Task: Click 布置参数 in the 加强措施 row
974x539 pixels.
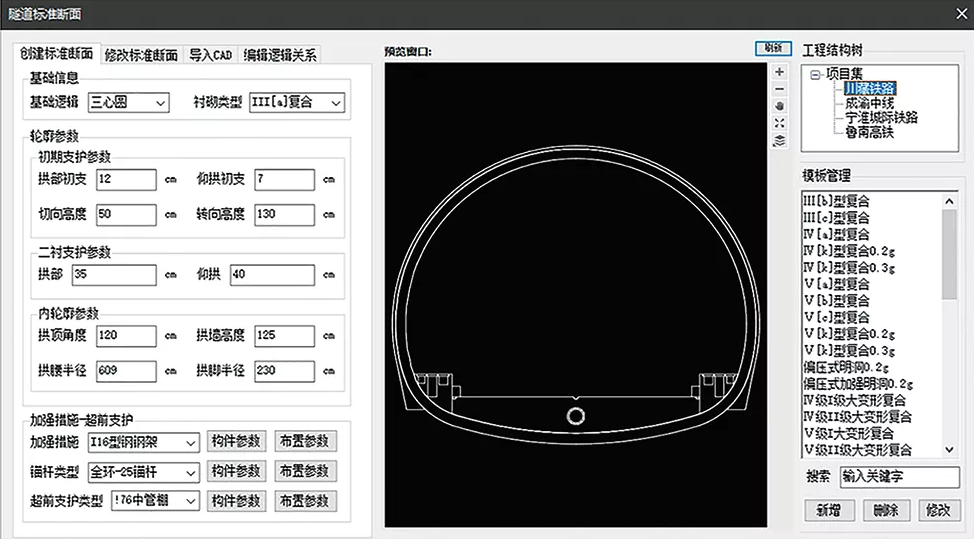Action: point(305,442)
